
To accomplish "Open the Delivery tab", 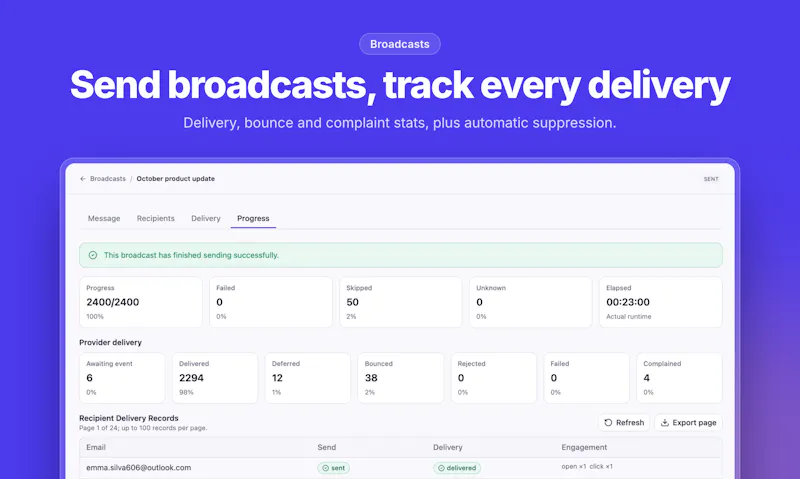I will click(206, 218).
